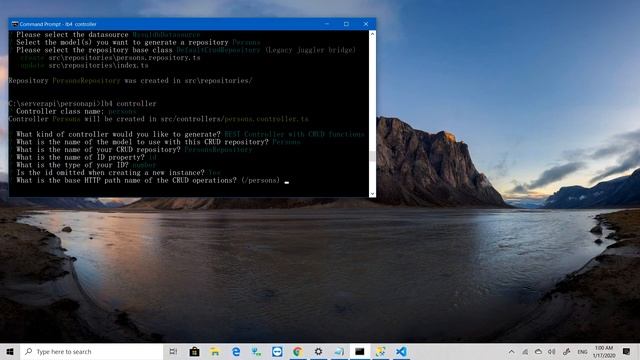Click the Command Prompt scrollbar thumb
Image resolution: width=640 pixels, height=360 pixels.
click(x=372, y=156)
